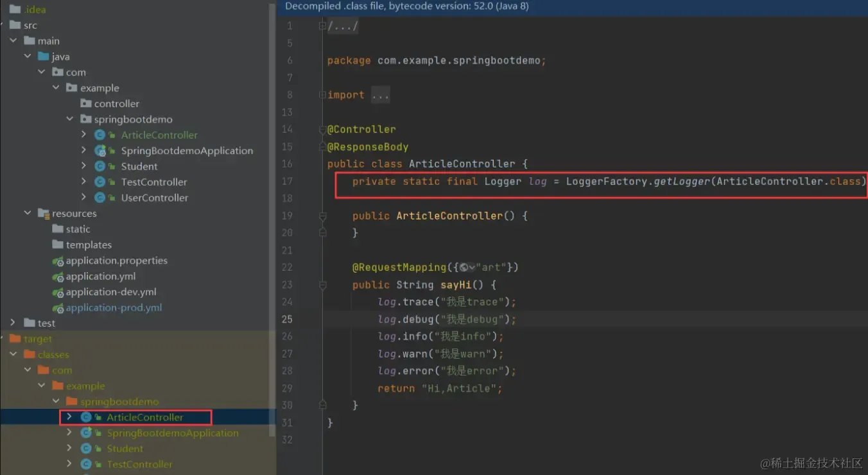Select application-prod.yml file
The image size is (868, 475).
point(114,307)
